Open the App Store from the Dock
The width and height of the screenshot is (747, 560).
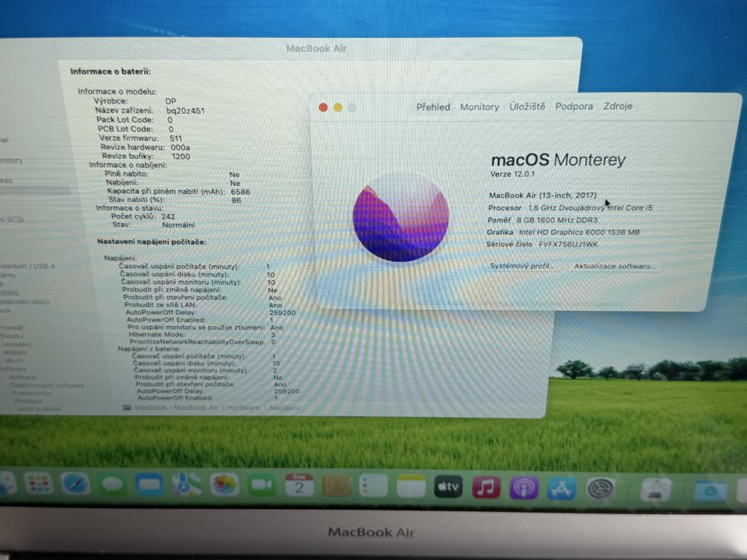(x=562, y=489)
